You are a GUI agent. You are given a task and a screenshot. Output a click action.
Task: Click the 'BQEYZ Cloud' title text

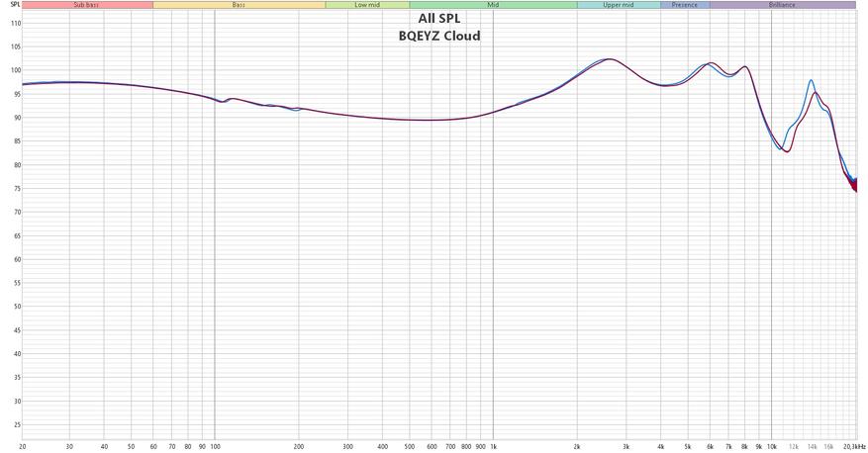pyautogui.click(x=439, y=36)
